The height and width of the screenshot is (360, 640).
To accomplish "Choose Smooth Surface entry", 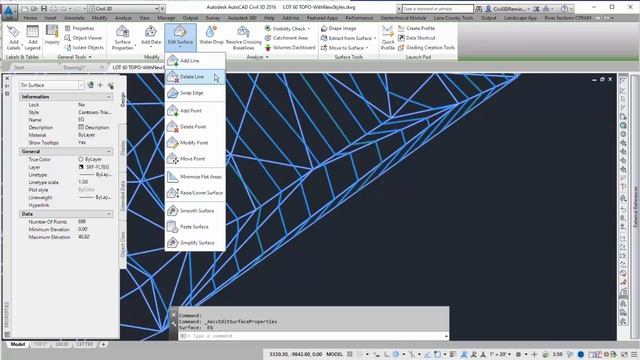I will coord(195,211).
